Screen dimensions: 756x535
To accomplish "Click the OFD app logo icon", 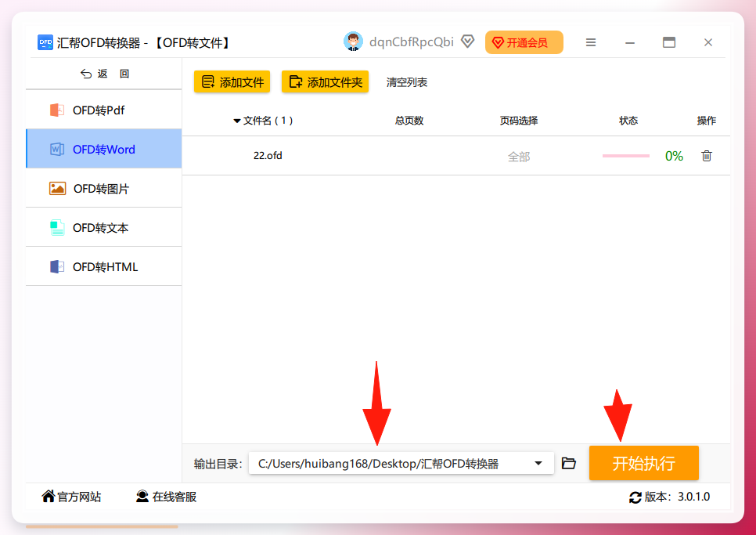I will (45, 42).
